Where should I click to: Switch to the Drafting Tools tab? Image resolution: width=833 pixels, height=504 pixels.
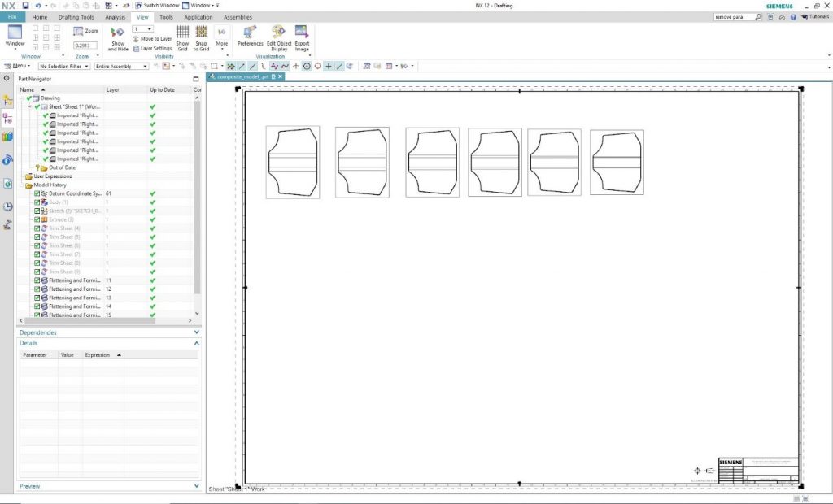click(x=76, y=17)
